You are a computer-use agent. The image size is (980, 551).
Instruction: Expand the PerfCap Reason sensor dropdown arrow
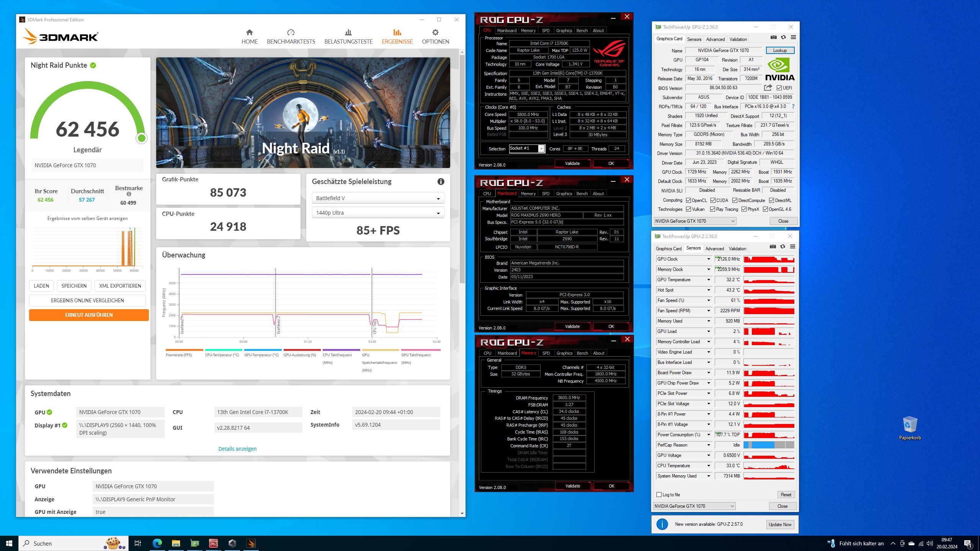(x=708, y=445)
